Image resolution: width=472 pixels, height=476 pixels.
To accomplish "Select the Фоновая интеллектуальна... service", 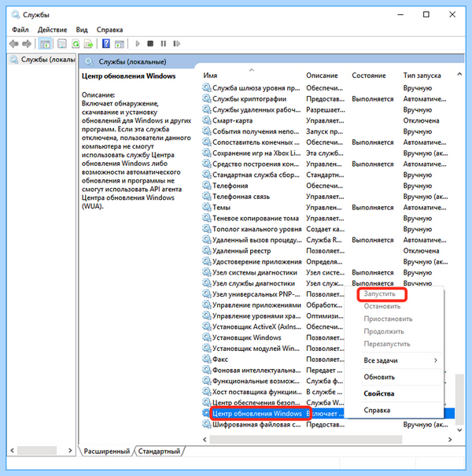I will (x=256, y=370).
